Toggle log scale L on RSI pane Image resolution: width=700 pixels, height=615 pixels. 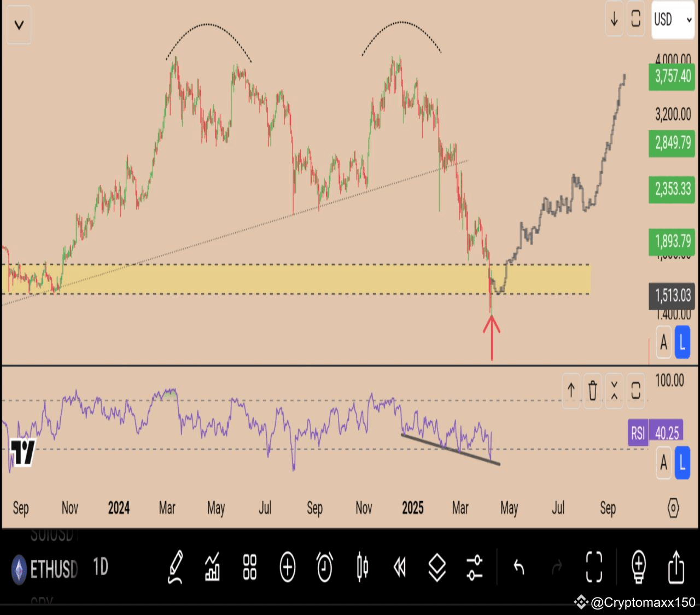[682, 462]
